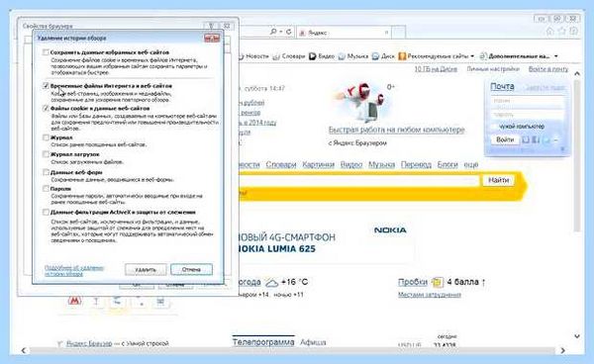594x364 pixels.
Task: Check the Журнал checkbox
Action: tap(46, 137)
